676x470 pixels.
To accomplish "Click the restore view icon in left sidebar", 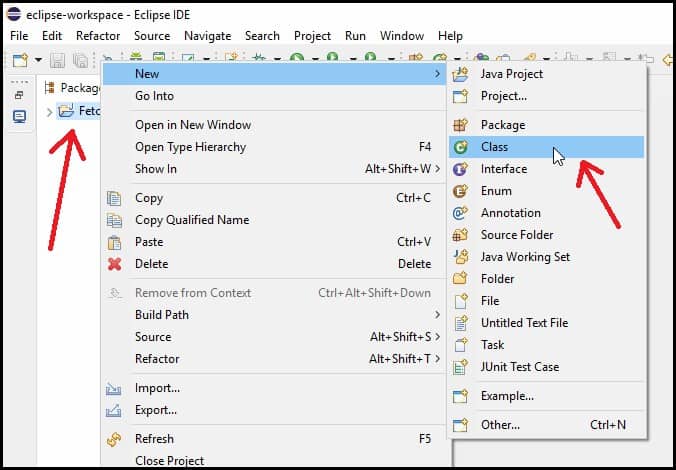I will coord(19,96).
